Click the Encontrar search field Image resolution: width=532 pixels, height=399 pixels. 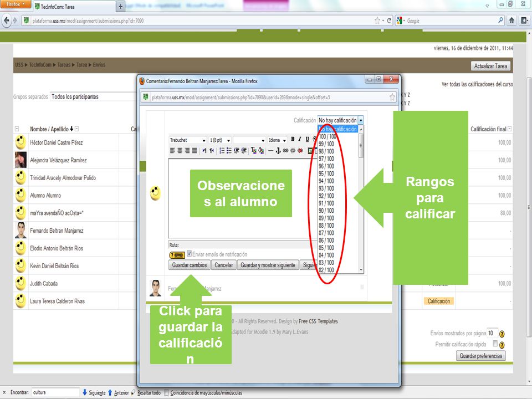(55, 392)
